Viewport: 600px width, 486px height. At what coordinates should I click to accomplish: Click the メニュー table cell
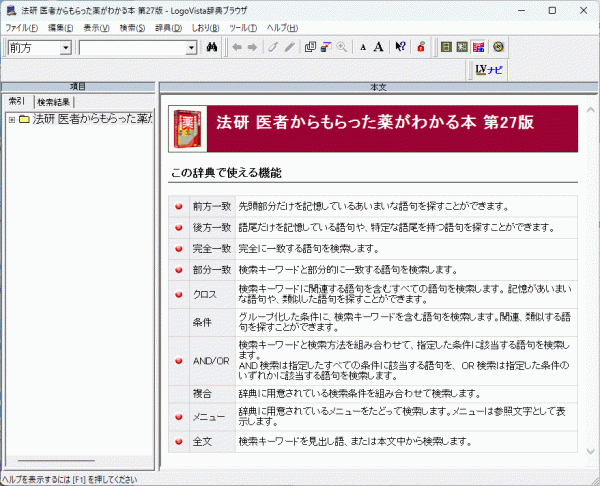pyautogui.click(x=212, y=417)
